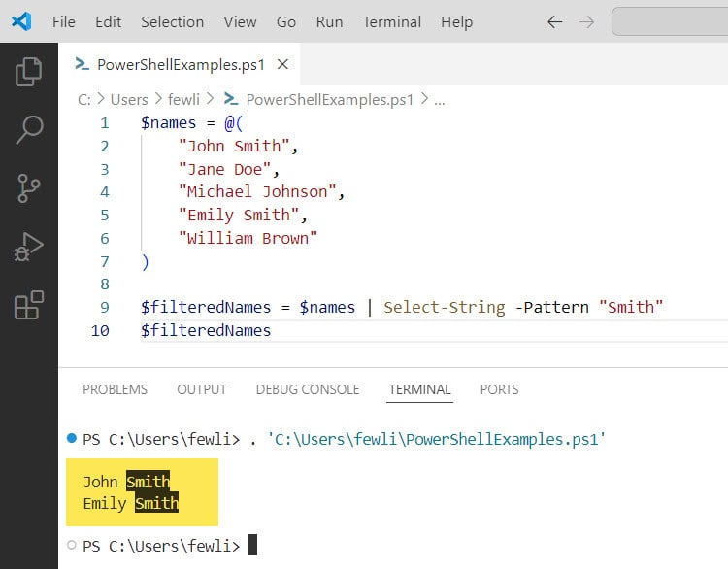This screenshot has height=569, width=728.
Task: Click the Users breadcrumb segment
Action: pos(129,99)
